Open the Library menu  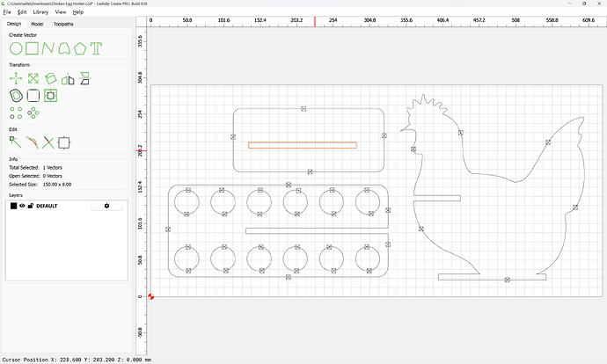pyautogui.click(x=40, y=12)
